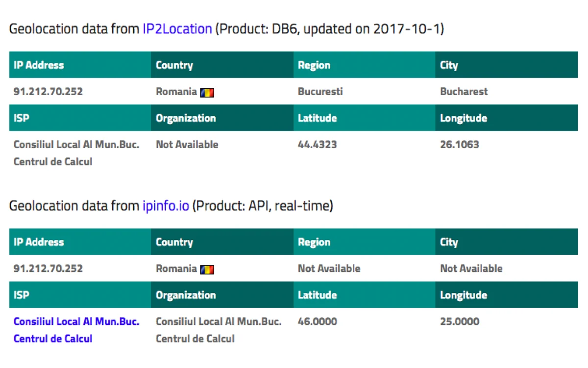
Task: Click longitude value 26.1063
Action: pos(460,145)
